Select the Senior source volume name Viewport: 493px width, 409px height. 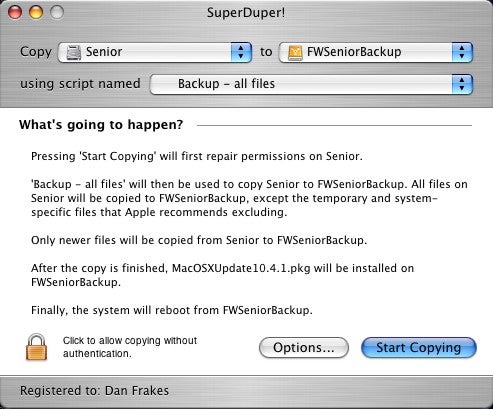click(104, 52)
